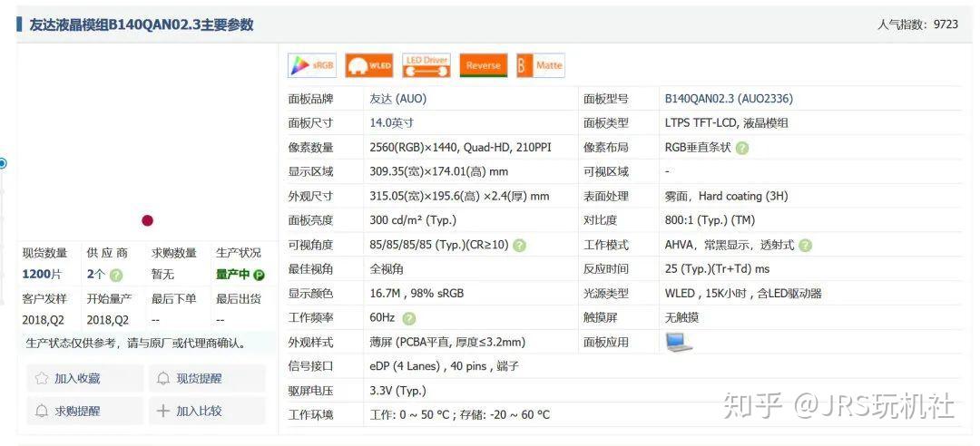The image size is (980, 446).
Task: Click help icon after 透射式 work mode
Action: (x=806, y=246)
